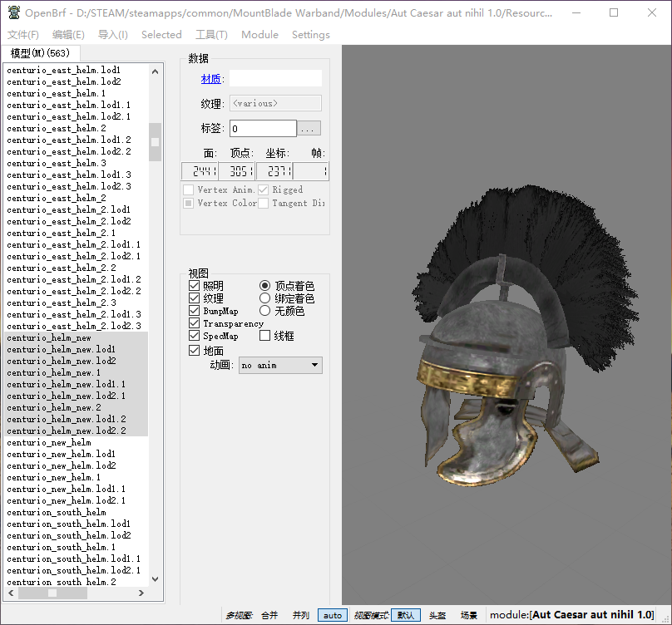Select the 模型(M)(563) tab
This screenshot has height=625, width=672.
tap(40, 53)
